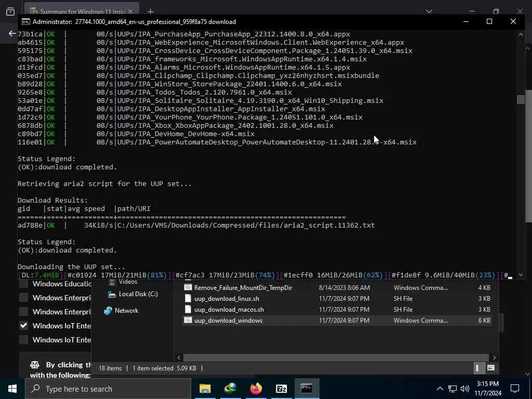Click the 18 items status bar text

pos(110,368)
